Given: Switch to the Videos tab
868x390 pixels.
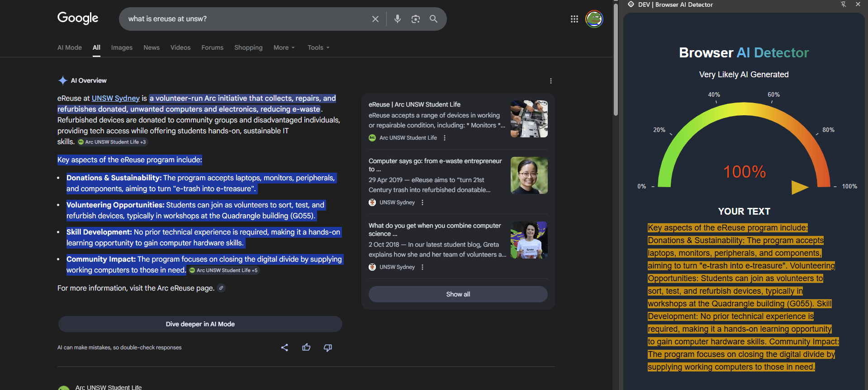Looking at the screenshot, I should [x=180, y=47].
